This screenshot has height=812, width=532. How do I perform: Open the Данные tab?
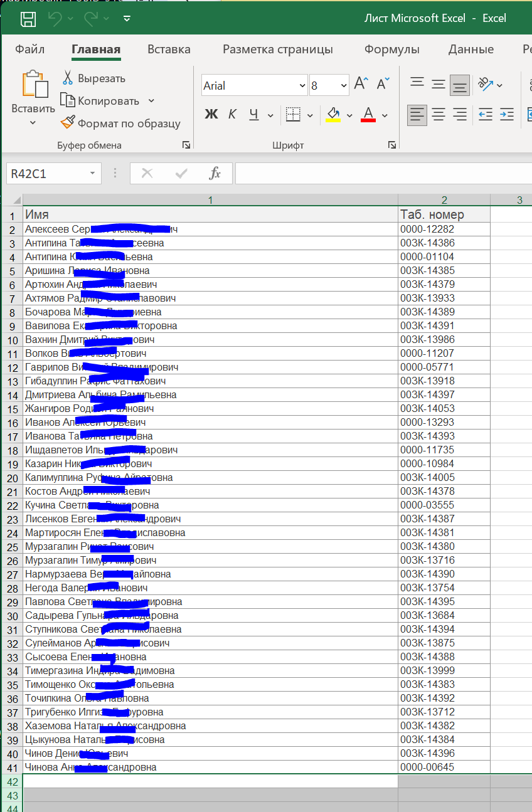point(471,49)
